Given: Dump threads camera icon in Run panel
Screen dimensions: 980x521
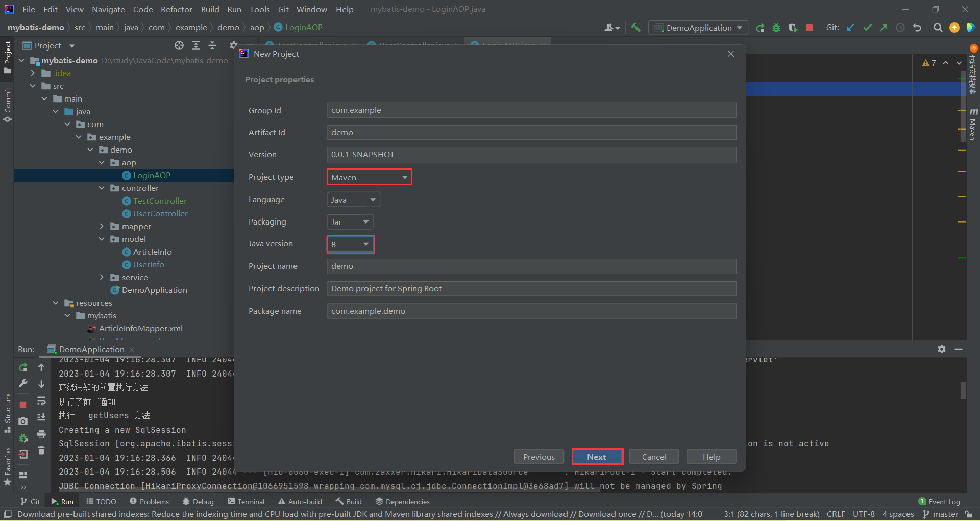Looking at the screenshot, I should click(x=23, y=421).
